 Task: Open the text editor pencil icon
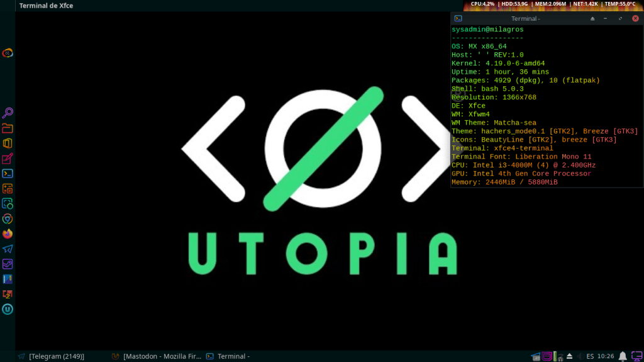(x=8, y=159)
